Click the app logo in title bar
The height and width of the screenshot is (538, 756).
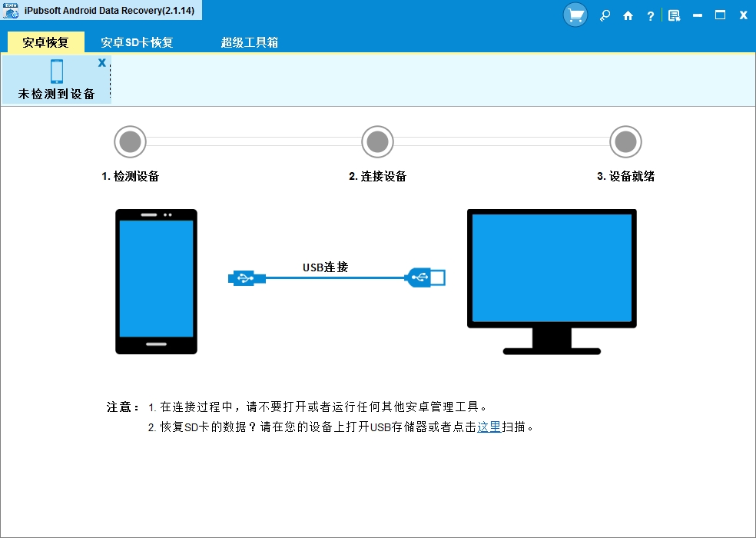tap(11, 10)
